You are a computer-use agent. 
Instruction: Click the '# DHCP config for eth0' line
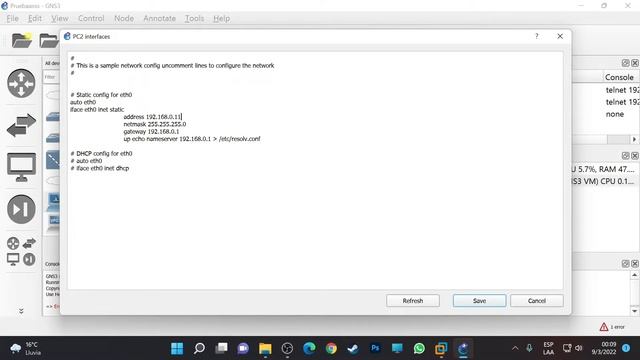pyautogui.click(x=101, y=153)
